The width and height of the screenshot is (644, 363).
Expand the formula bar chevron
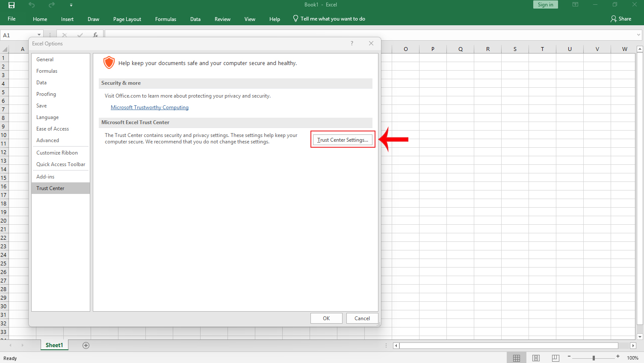click(638, 35)
